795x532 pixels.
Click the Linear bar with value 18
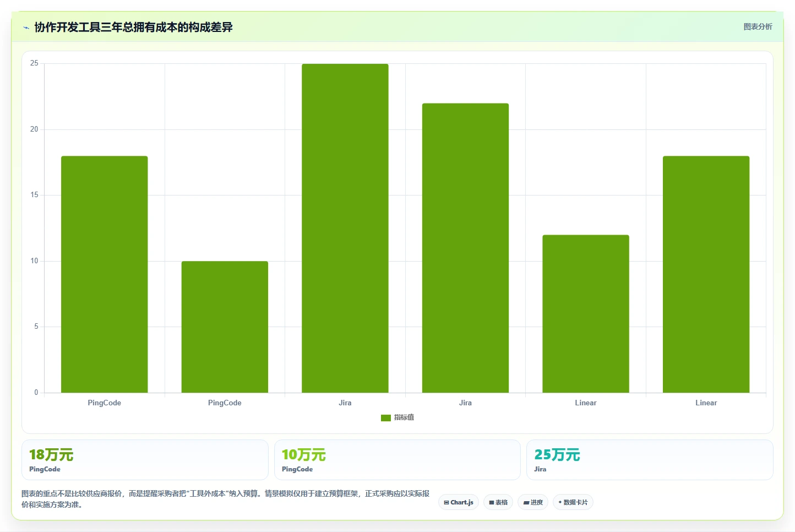[706, 274]
